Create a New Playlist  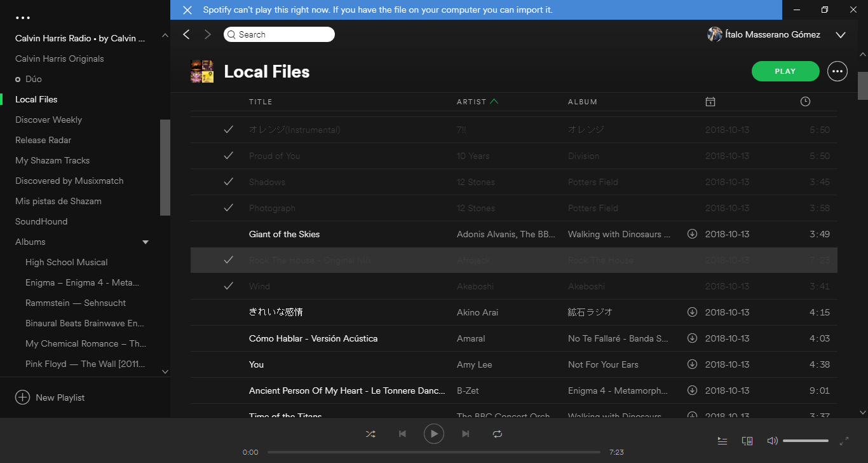pos(50,397)
